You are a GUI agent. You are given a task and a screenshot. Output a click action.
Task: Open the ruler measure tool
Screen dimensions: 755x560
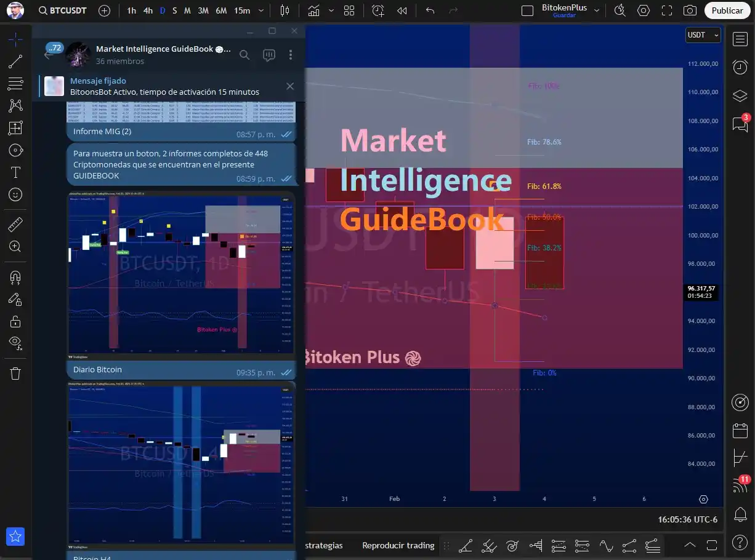pos(15,224)
